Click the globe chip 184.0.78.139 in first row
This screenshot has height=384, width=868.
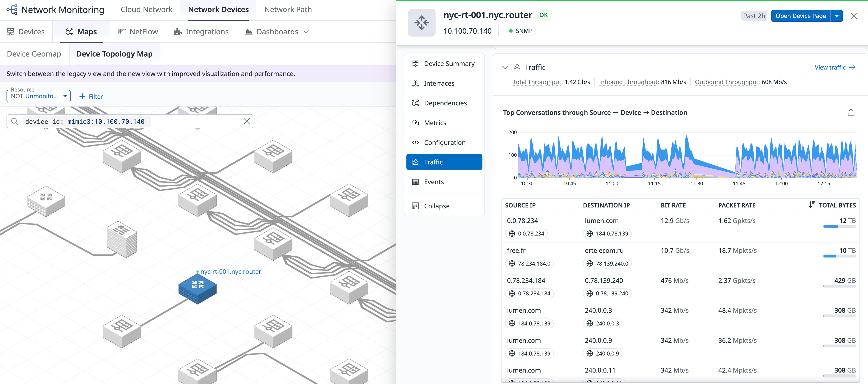tap(607, 233)
